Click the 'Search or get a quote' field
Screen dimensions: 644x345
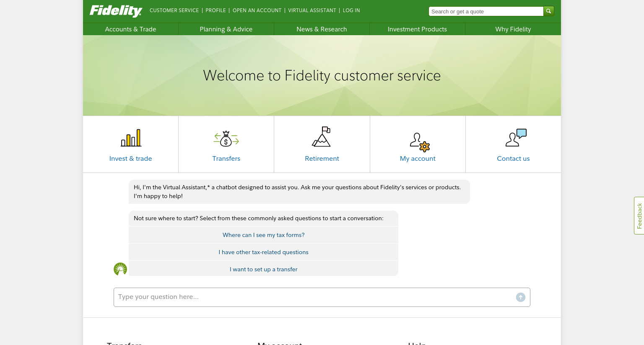486,11
